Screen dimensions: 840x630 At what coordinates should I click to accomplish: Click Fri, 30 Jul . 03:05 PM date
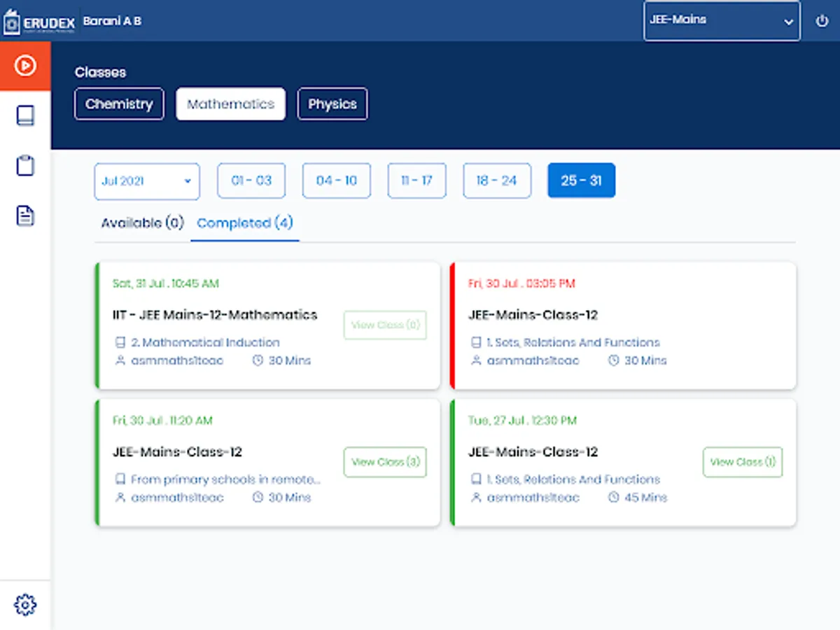pos(521,283)
